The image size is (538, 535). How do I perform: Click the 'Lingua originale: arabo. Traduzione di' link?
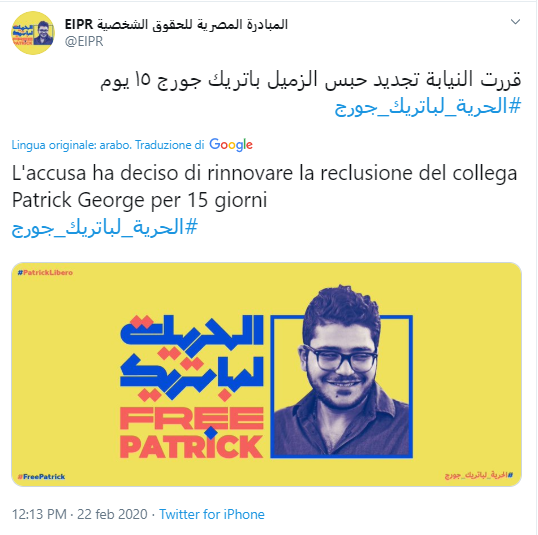pos(108,145)
